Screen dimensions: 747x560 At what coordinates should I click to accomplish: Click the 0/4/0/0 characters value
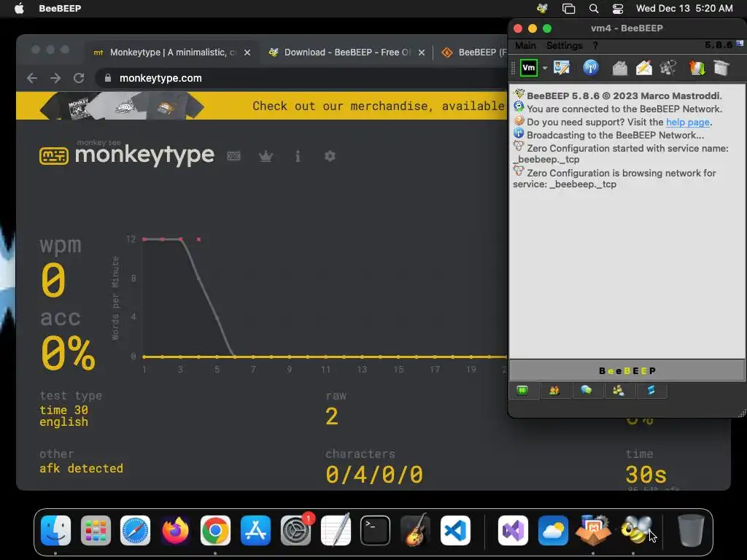click(374, 475)
